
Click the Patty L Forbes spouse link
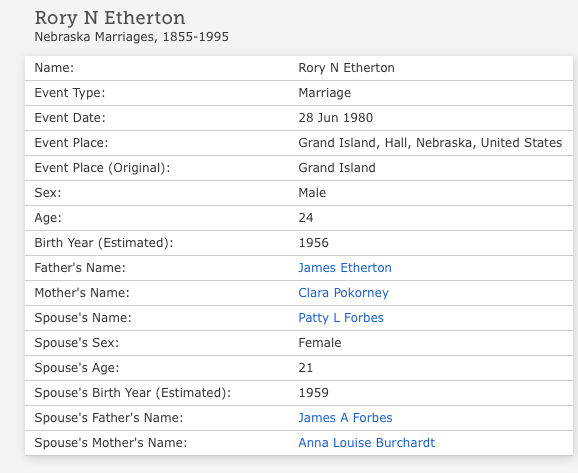coord(341,318)
